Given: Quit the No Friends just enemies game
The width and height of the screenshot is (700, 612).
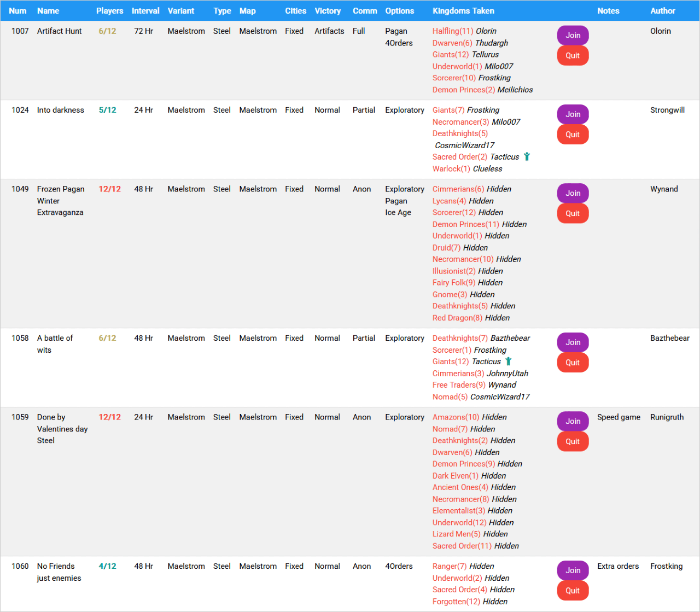Looking at the screenshot, I should point(573,591).
